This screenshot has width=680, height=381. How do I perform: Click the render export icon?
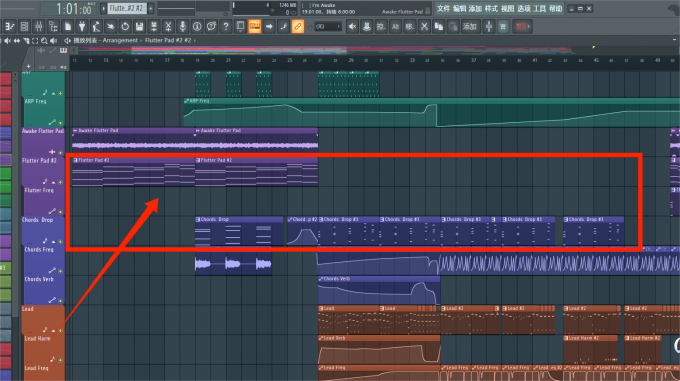click(x=154, y=26)
